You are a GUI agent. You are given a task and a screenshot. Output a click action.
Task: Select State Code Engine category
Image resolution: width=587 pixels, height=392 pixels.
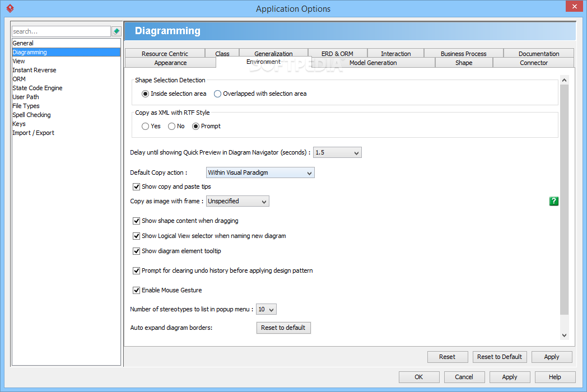pyautogui.click(x=66, y=88)
